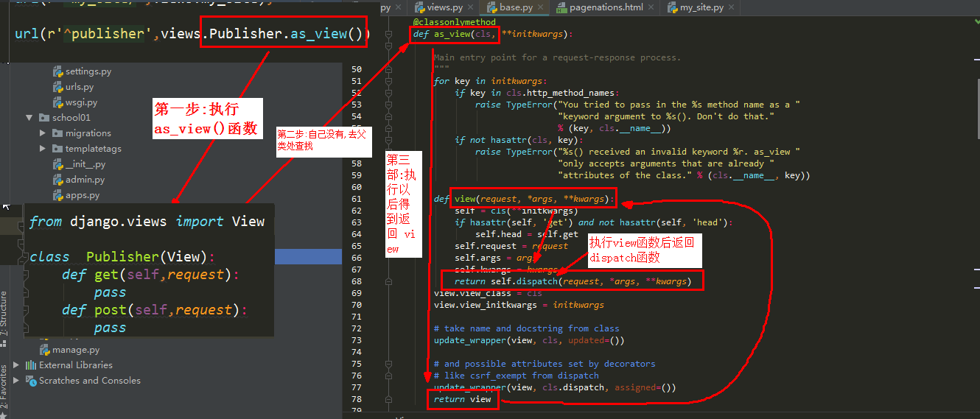Select the base.py editor tab
Image resolution: width=980 pixels, height=419 pixels.
coord(516,7)
